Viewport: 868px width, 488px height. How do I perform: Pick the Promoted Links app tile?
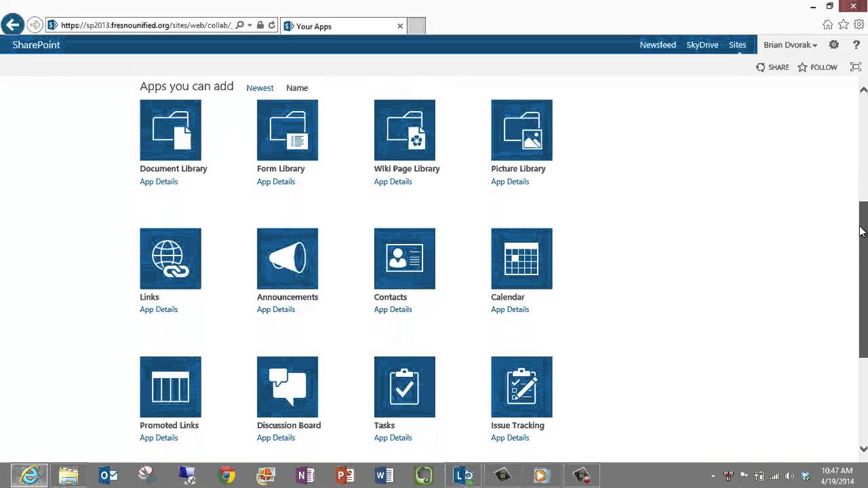pos(170,387)
